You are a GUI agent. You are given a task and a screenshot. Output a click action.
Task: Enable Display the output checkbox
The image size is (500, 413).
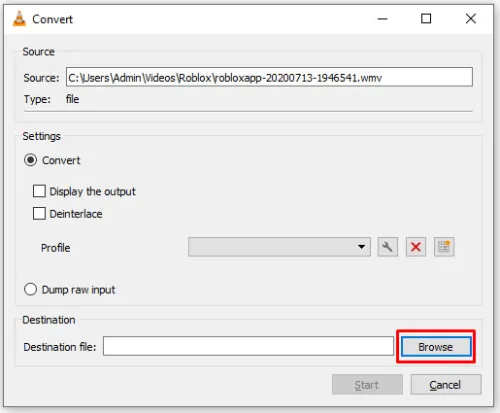(x=39, y=191)
